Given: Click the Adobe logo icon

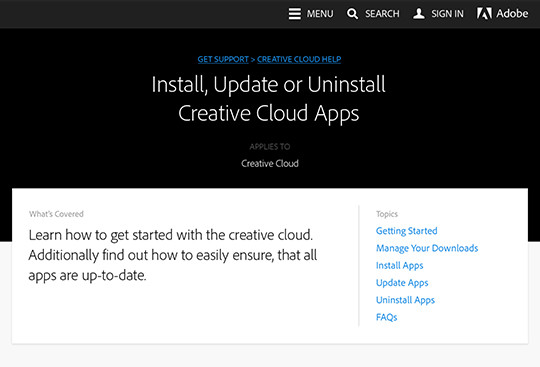Looking at the screenshot, I should tap(484, 13).
